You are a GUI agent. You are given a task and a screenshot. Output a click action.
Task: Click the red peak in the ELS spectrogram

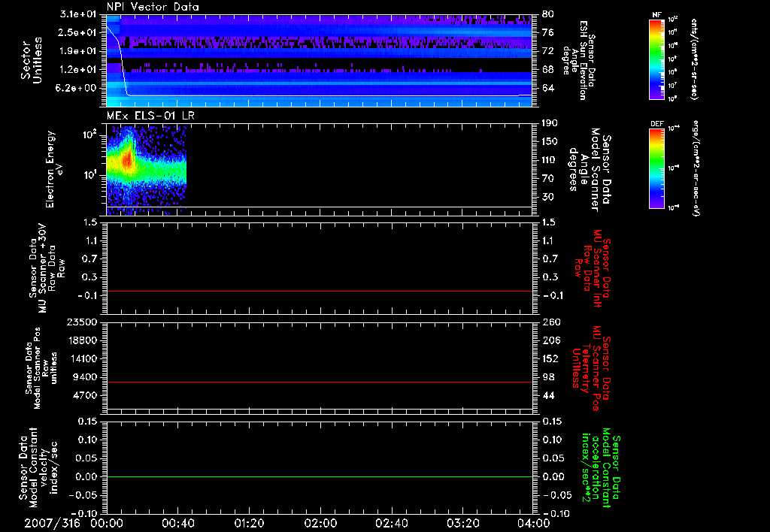tap(128, 159)
